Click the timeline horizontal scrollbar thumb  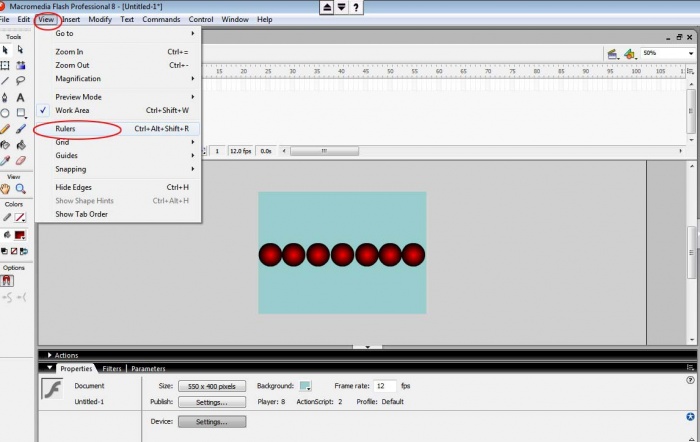(x=325, y=151)
